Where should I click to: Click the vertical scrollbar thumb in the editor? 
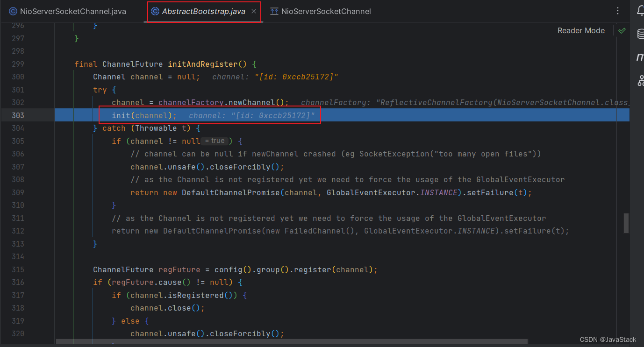(626, 223)
